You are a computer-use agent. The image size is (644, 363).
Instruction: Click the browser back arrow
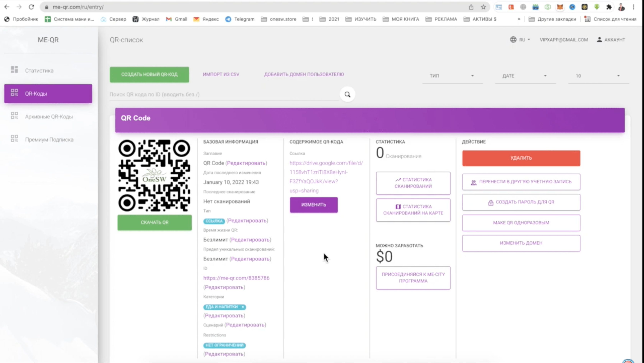coord(7,7)
